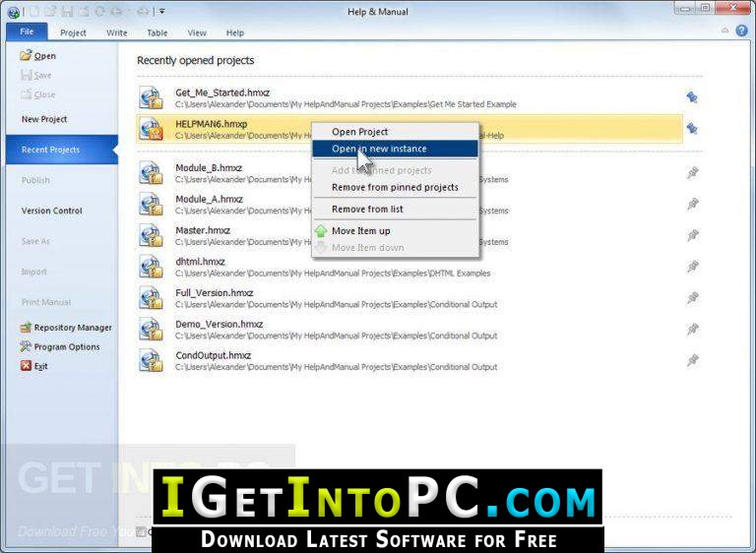The width and height of the screenshot is (756, 553).
Task: Expand the New Project section
Action: click(x=44, y=119)
